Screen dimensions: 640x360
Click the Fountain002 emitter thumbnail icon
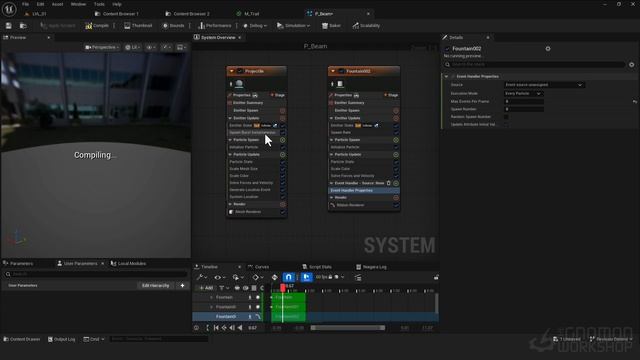pyautogui.click(x=340, y=84)
